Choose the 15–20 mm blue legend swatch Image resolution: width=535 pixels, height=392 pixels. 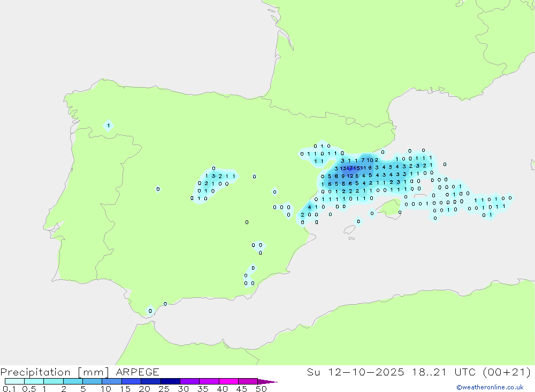131,381
